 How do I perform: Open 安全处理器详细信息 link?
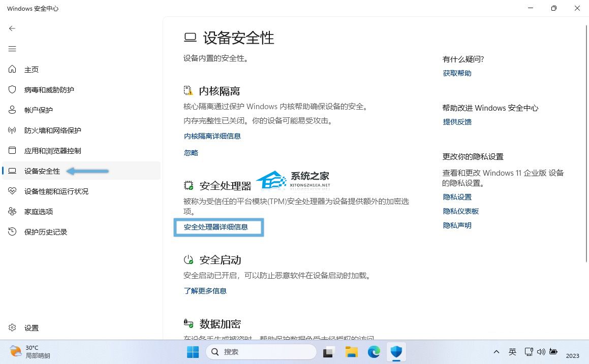[219, 227]
